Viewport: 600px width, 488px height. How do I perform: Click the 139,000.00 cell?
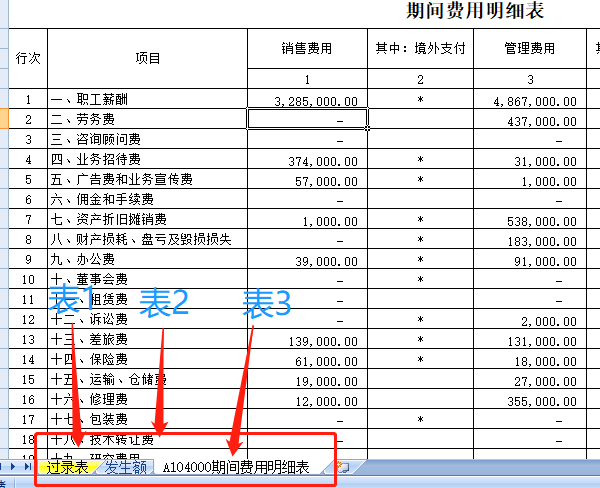(307, 339)
